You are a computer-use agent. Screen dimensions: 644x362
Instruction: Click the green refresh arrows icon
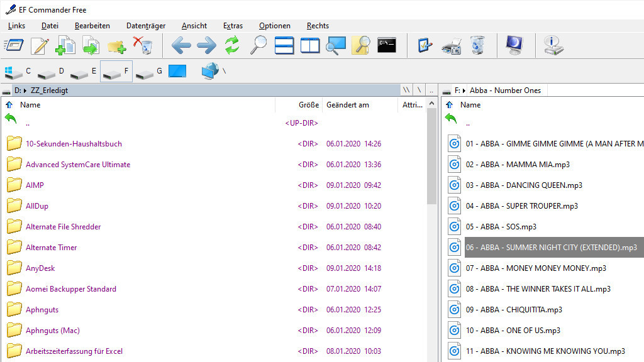(x=233, y=45)
